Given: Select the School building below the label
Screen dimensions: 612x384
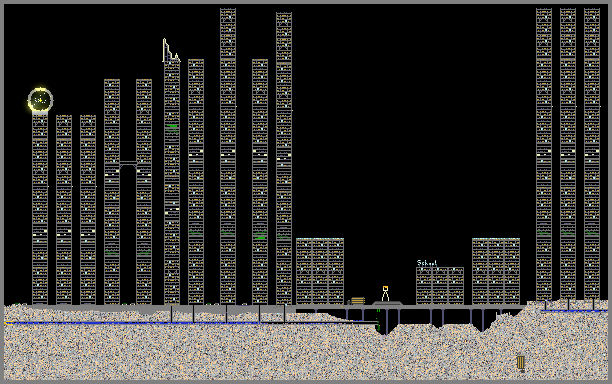Looking at the screenshot, I should (x=440, y=286).
